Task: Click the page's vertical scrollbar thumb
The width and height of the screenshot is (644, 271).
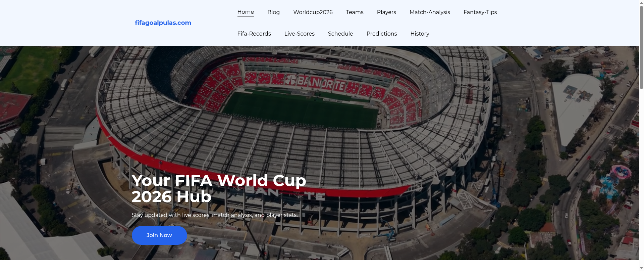Action: point(641,47)
